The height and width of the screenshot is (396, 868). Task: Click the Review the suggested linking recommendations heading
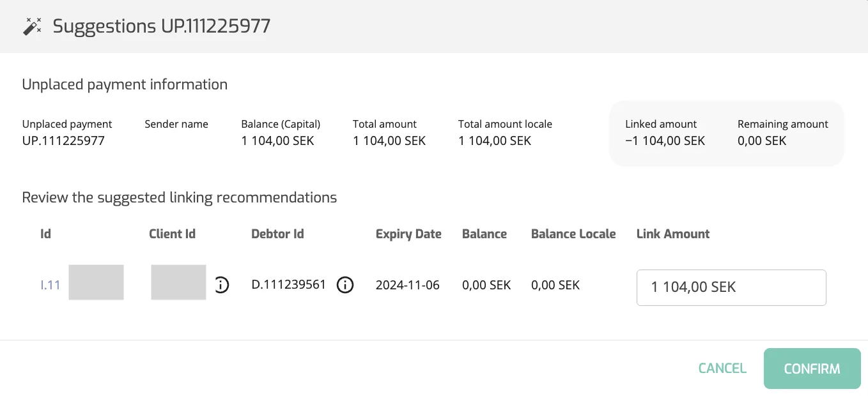click(x=180, y=197)
